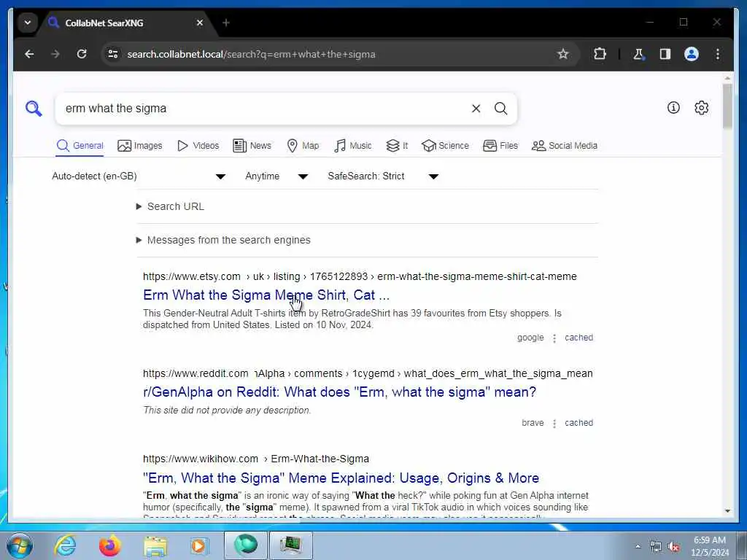Switch to the Images category
This screenshot has height=560, width=747.
click(x=140, y=146)
